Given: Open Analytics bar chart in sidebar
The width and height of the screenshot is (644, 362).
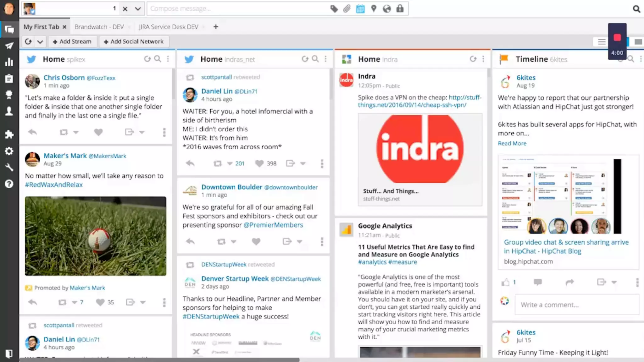Looking at the screenshot, I should [x=9, y=62].
